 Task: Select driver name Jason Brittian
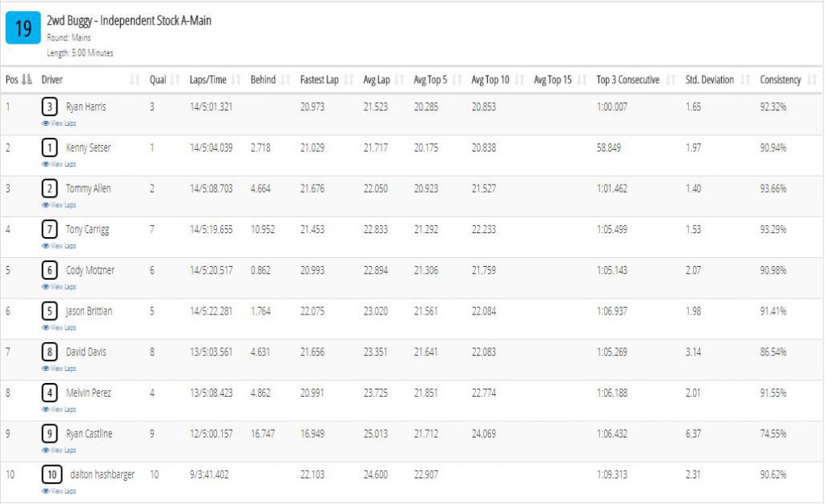pyautogui.click(x=89, y=311)
